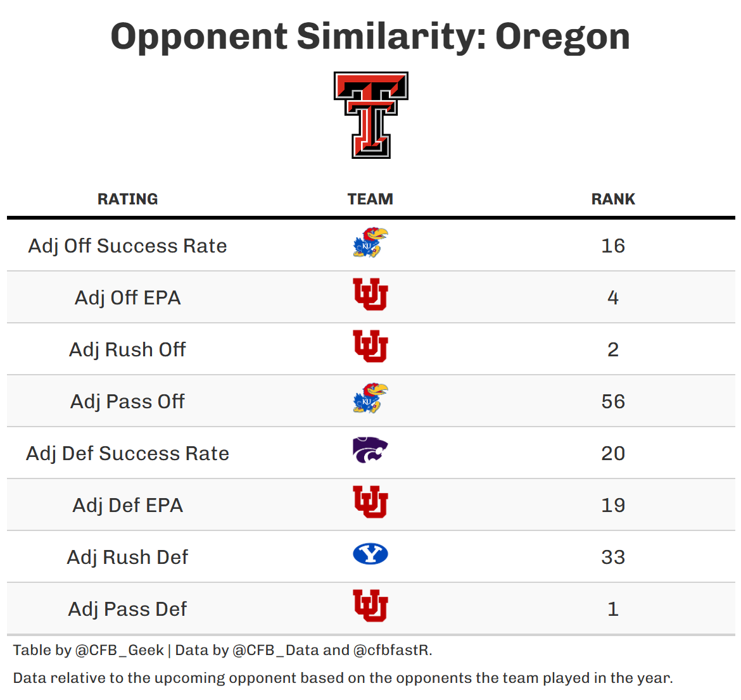Click the RATING column header
This screenshot has height=700, width=741.
pyautogui.click(x=128, y=199)
